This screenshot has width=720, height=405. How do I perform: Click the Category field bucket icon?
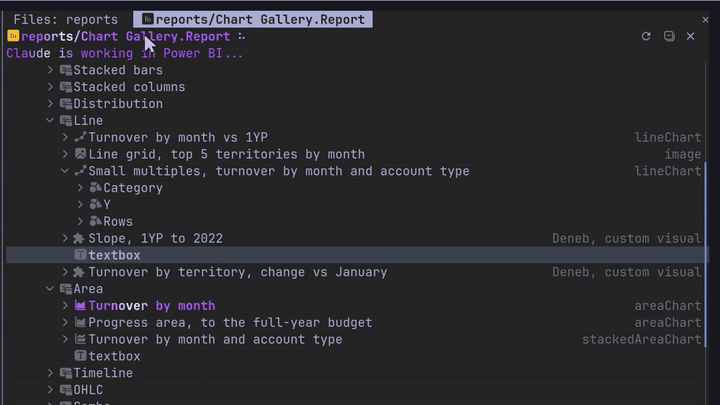tap(96, 188)
